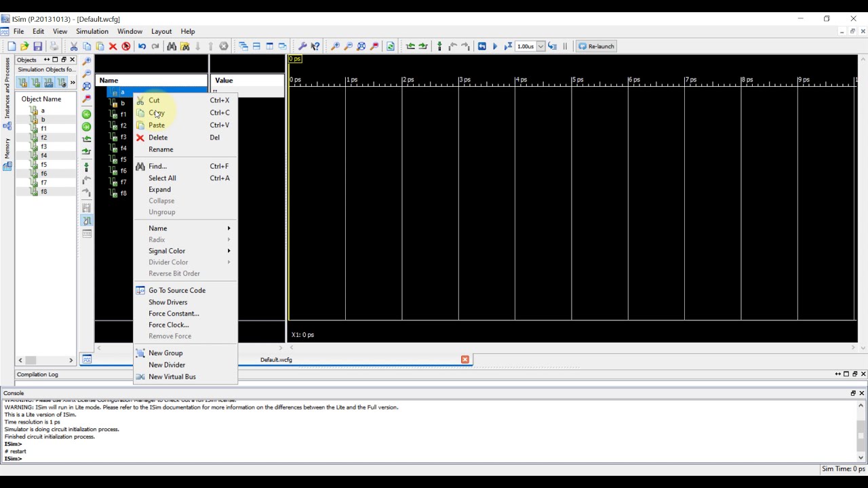
Task: Open the Signal Color submenu
Action: click(x=185, y=251)
